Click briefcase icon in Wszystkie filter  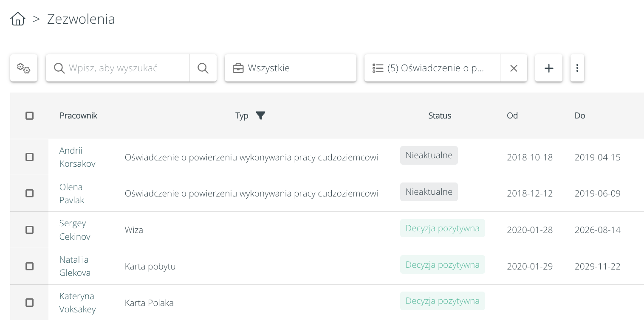click(x=238, y=68)
